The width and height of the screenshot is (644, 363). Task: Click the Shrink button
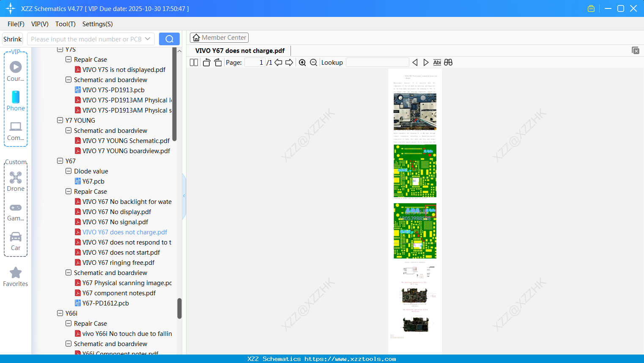[x=12, y=39]
